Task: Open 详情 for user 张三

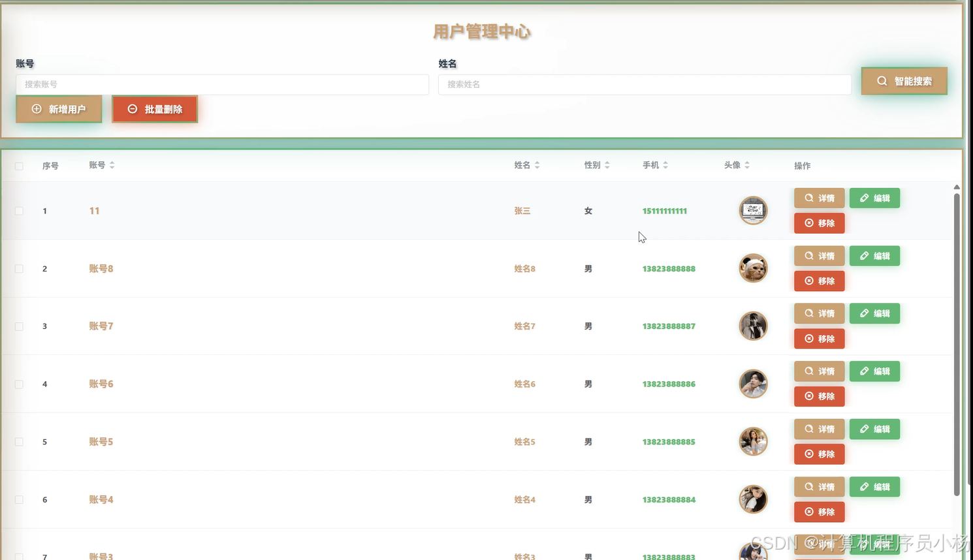Action: click(x=819, y=198)
